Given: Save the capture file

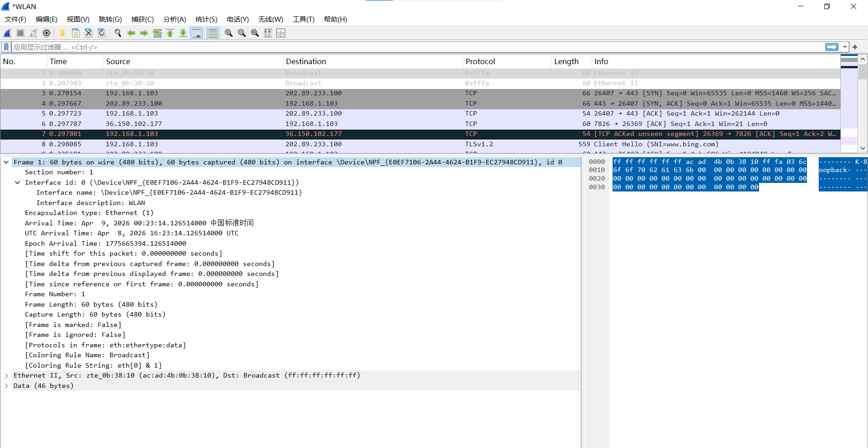Looking at the screenshot, I should [x=75, y=33].
